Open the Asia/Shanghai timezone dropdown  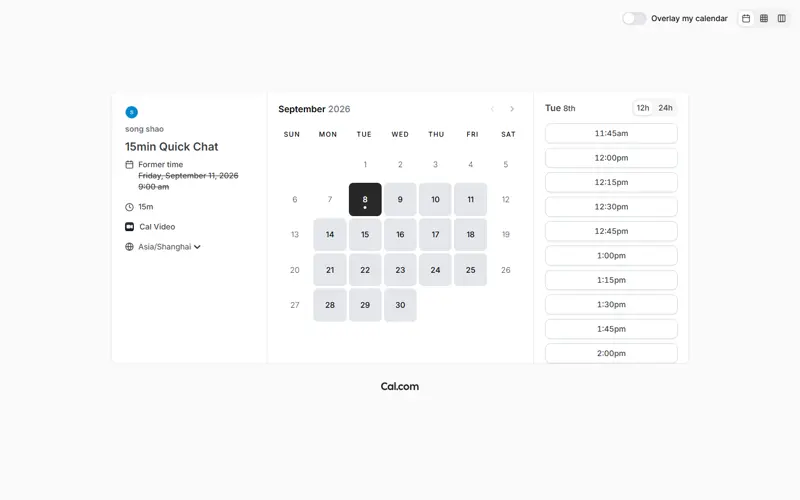169,246
